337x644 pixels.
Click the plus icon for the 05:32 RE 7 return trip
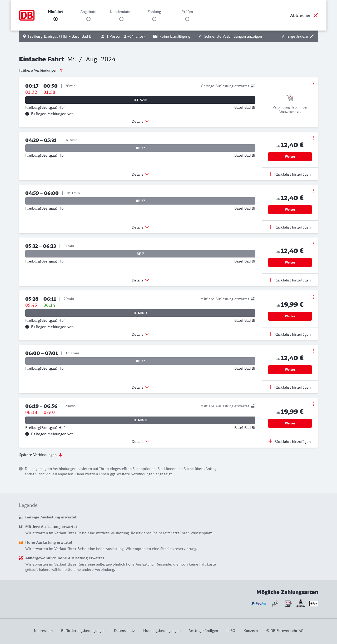[270, 280]
